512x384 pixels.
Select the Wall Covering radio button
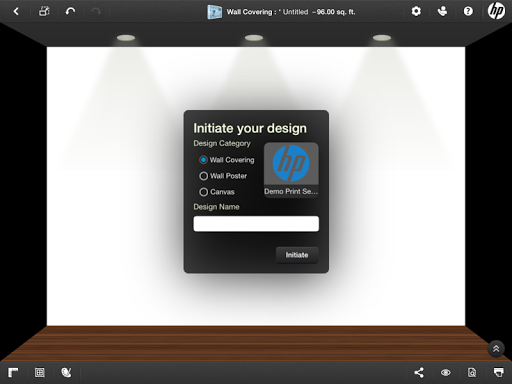click(x=203, y=160)
